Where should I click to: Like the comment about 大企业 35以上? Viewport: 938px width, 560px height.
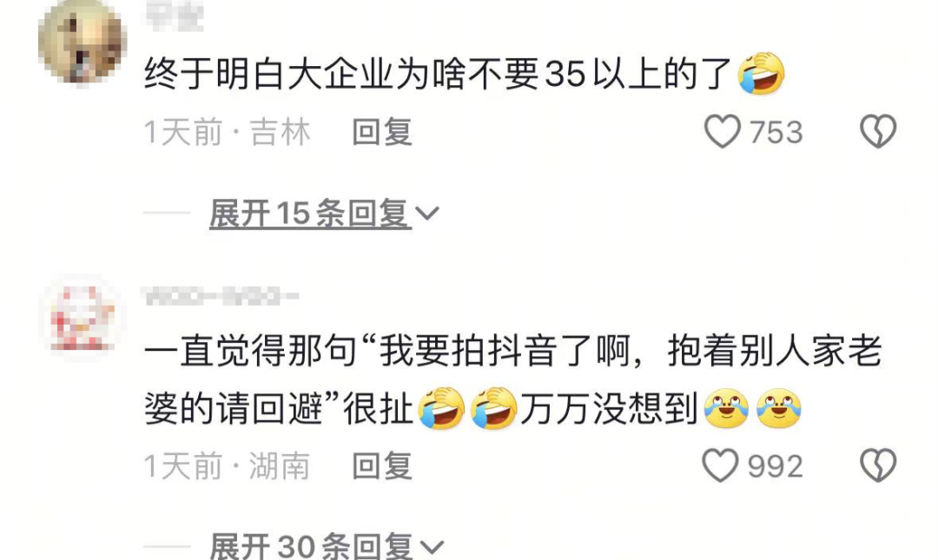(x=722, y=132)
